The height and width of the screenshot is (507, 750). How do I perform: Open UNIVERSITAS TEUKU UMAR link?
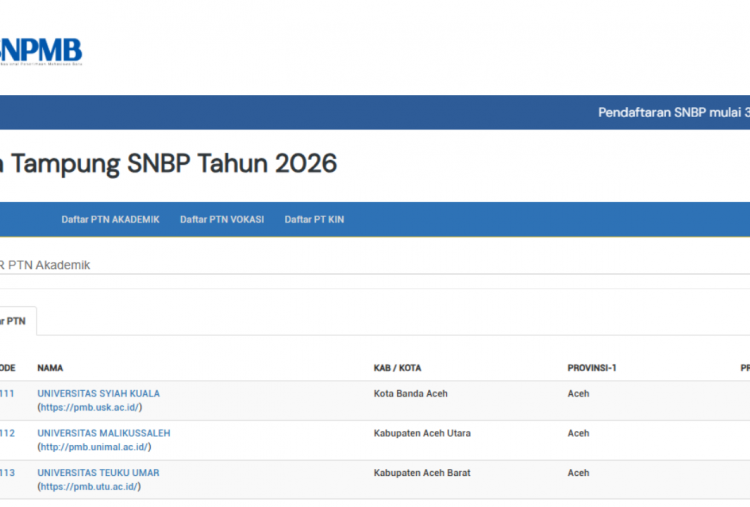(99, 473)
